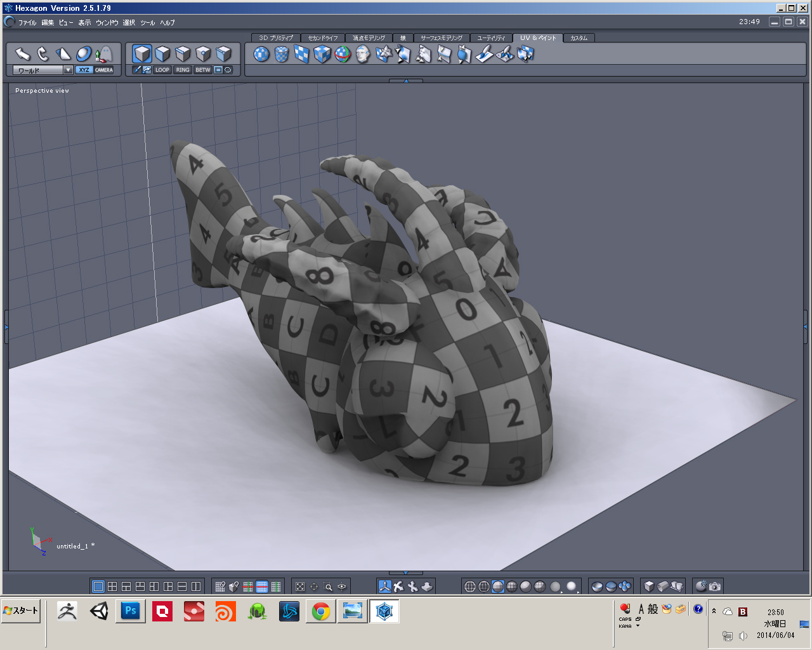
Task: Enable BETW selection mode
Action: tap(203, 70)
